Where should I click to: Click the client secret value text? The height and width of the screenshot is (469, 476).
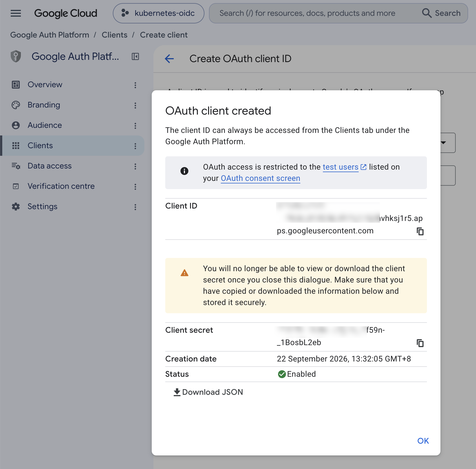(x=331, y=336)
